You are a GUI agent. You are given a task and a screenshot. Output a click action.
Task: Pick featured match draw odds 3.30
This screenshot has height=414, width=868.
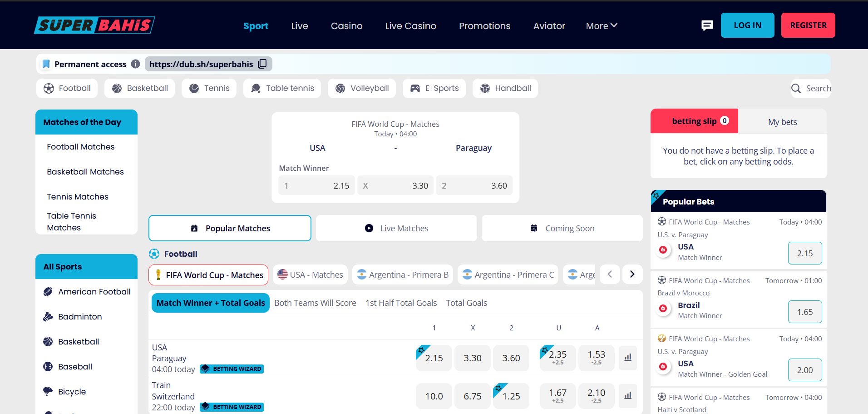395,185
